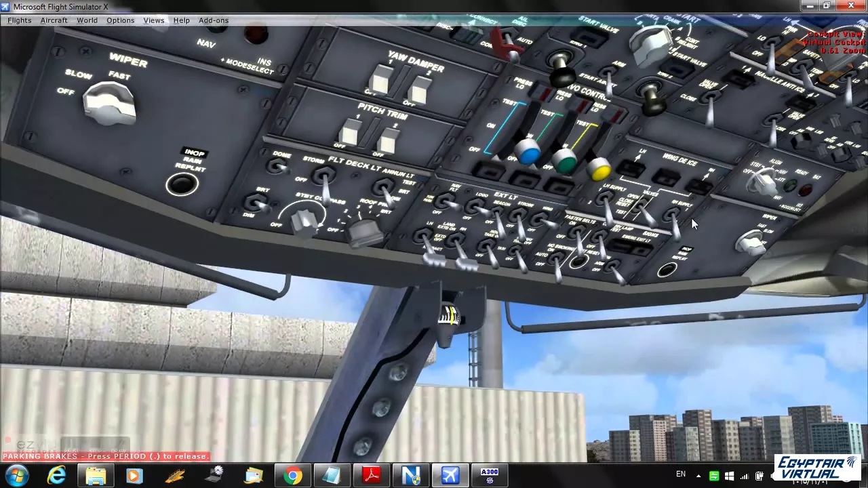Switch to Flight Simulator X taskbar icon
This screenshot has width=868, height=488.
click(x=450, y=476)
